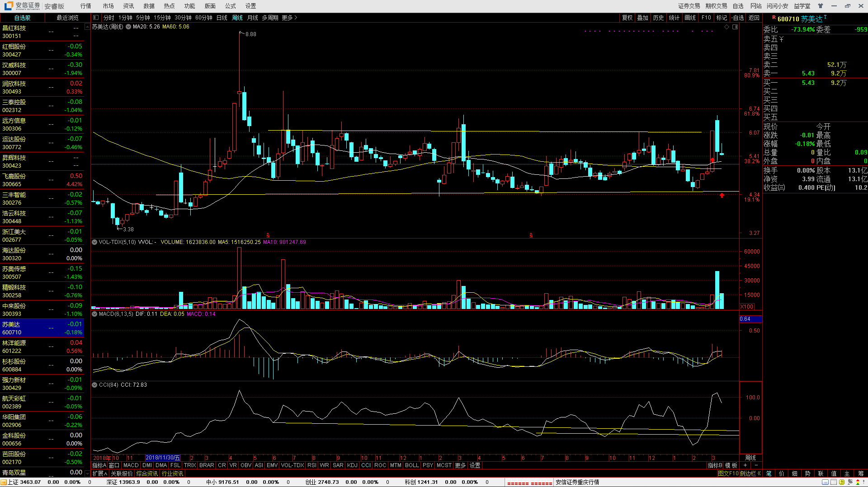This screenshot has height=487, width=868.
Task: Click the satellite dish connection icon
Action: [850, 482]
